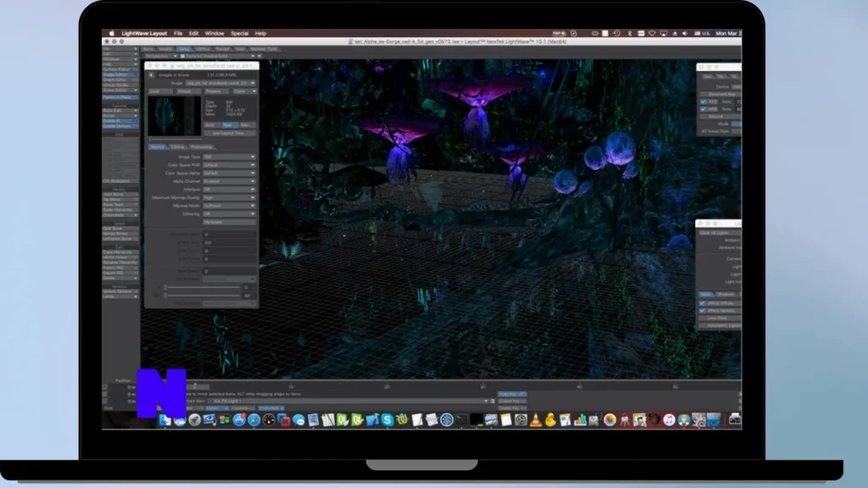Launch Siri from the dock
Viewport: 868px width, 488px height.
180,420
